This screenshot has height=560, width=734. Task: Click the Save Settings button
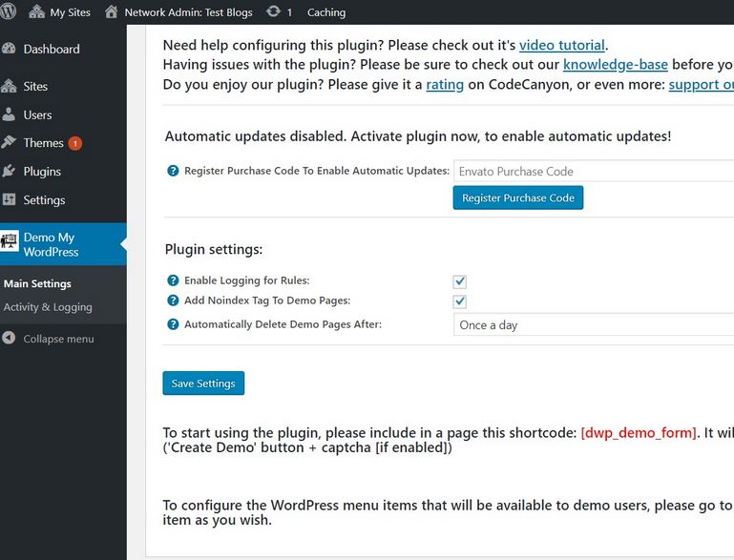click(x=203, y=384)
